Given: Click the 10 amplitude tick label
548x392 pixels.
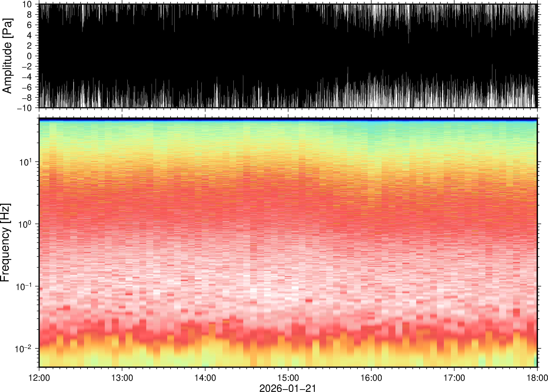Looking at the screenshot, I should (27, 4).
